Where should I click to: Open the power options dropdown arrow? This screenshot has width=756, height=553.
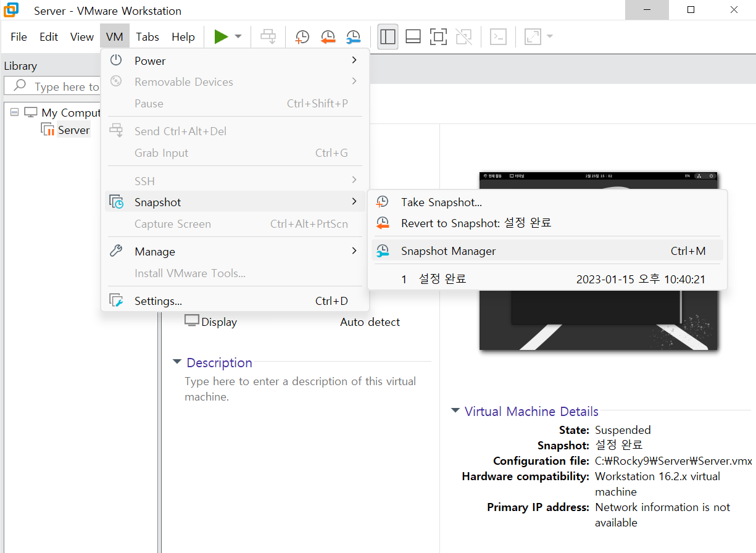(x=238, y=37)
